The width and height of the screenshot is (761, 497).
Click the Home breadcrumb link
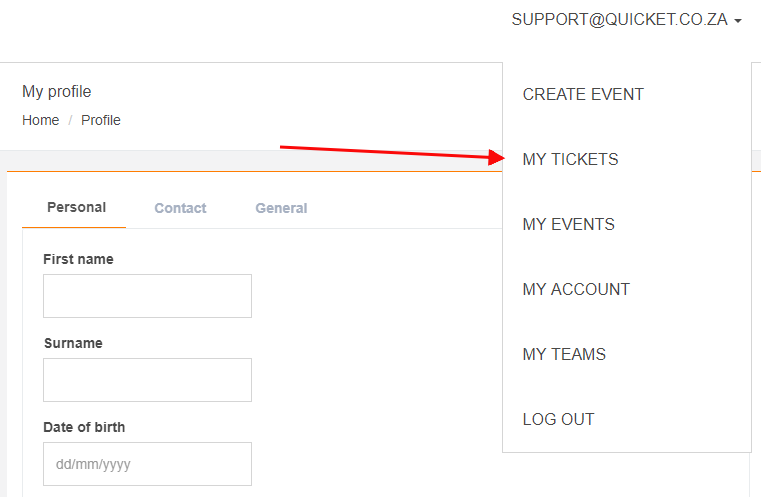[40, 120]
